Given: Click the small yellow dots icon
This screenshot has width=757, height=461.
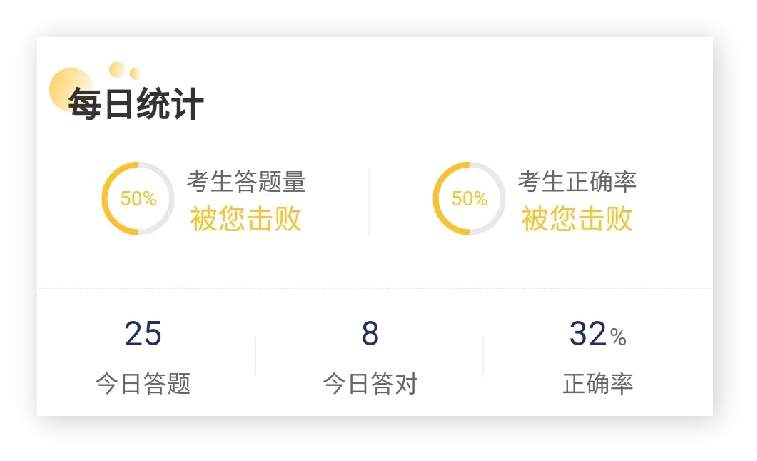Looking at the screenshot, I should click(x=125, y=70).
